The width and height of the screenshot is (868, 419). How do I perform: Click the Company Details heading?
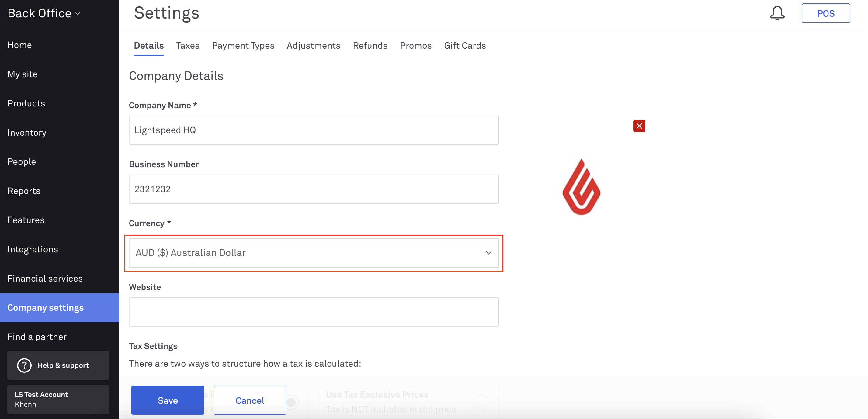pyautogui.click(x=176, y=76)
